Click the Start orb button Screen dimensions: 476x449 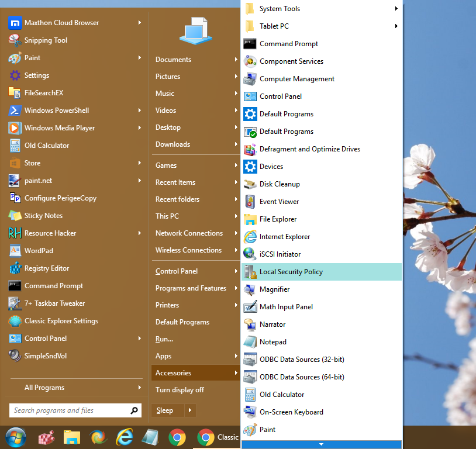[x=15, y=437]
